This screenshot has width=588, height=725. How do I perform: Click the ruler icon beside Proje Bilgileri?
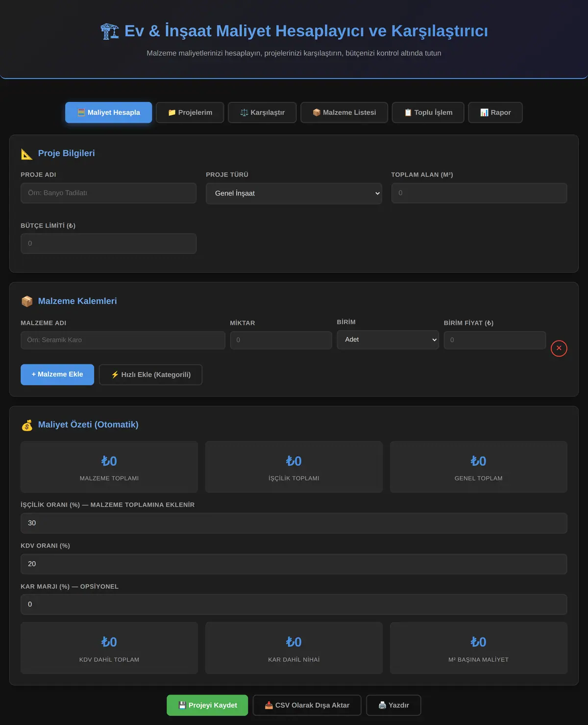pyautogui.click(x=27, y=153)
